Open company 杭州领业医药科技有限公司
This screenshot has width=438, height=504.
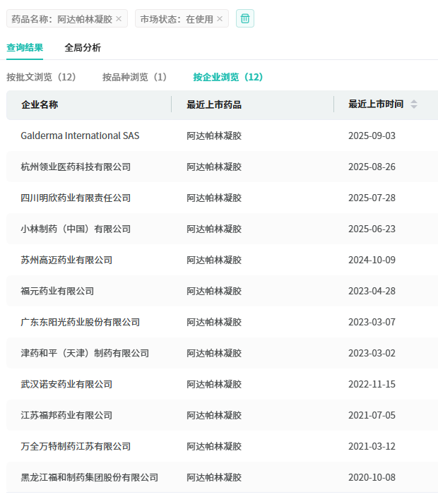pos(76,167)
